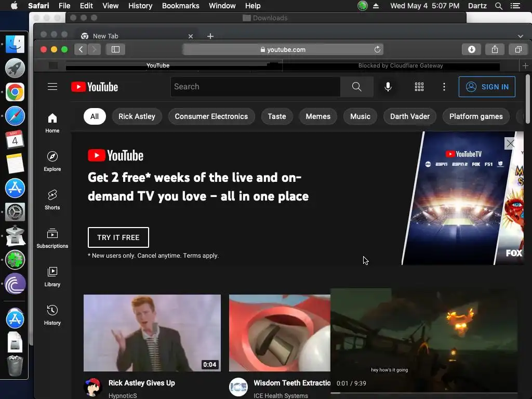
Task: Click the preview video progress bar
Action: click(x=424, y=393)
